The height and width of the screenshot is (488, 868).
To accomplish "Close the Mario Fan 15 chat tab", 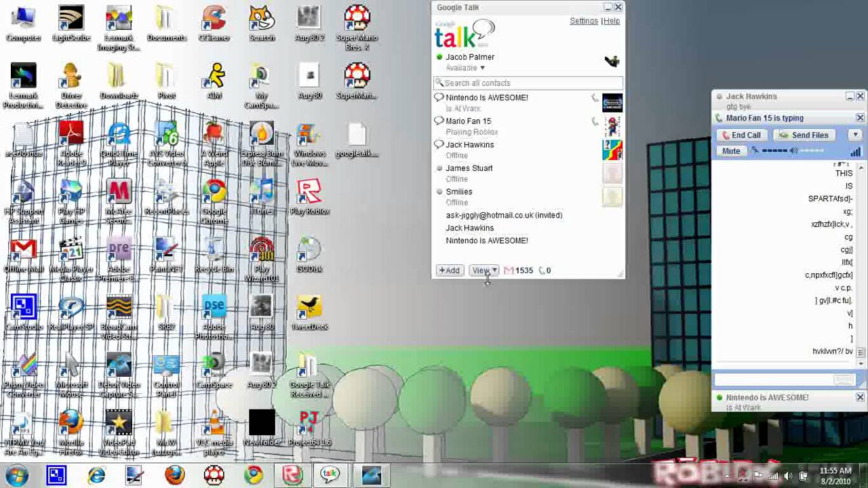I will click(x=860, y=118).
